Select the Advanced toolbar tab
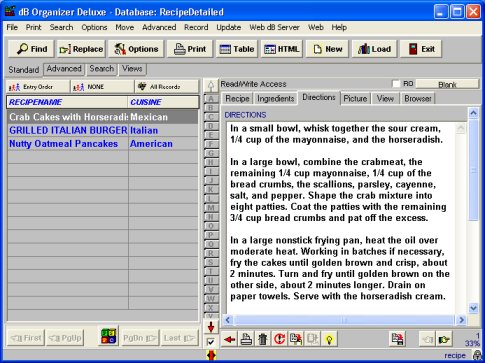Screen dimensions: 485x363 click(64, 69)
